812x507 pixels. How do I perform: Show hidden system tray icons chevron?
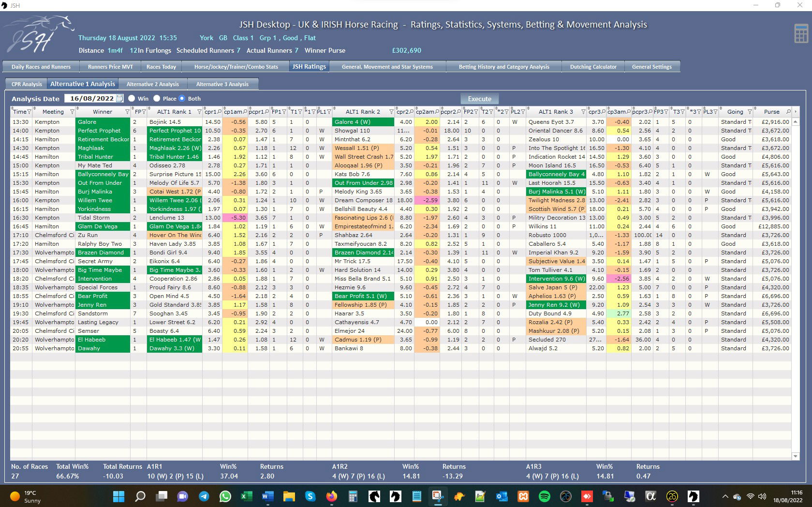pos(724,496)
